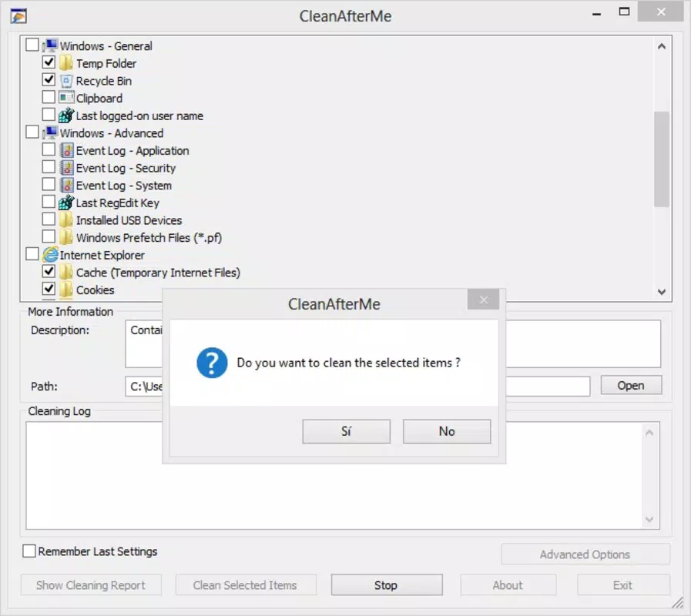This screenshot has width=691, height=616.
Task: Select the 'Internet Explorer' tree label
Action: (102, 255)
